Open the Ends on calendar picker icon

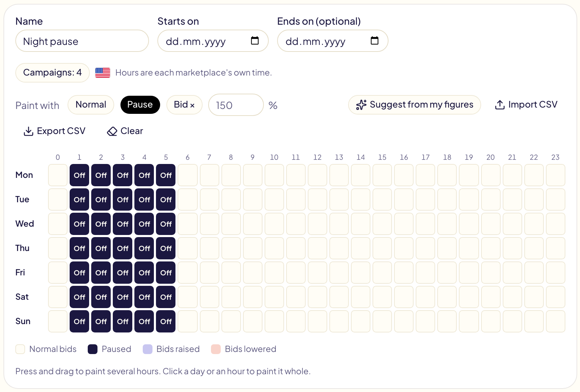pos(375,41)
